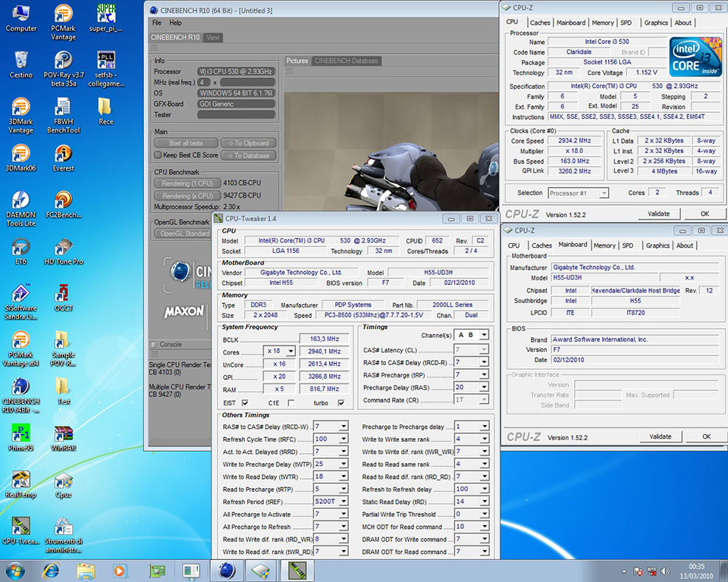Expand Refresh Period (tREF) dropdown
The width and height of the screenshot is (728, 582).
(344, 501)
